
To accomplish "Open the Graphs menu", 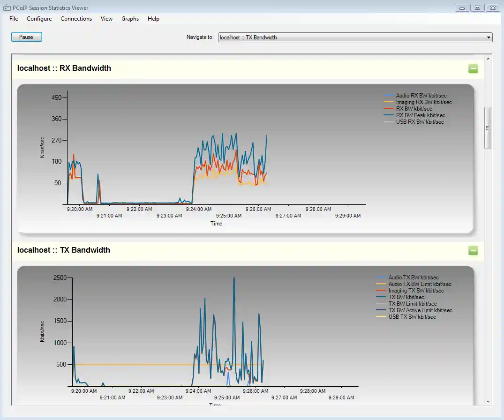I will point(130,19).
